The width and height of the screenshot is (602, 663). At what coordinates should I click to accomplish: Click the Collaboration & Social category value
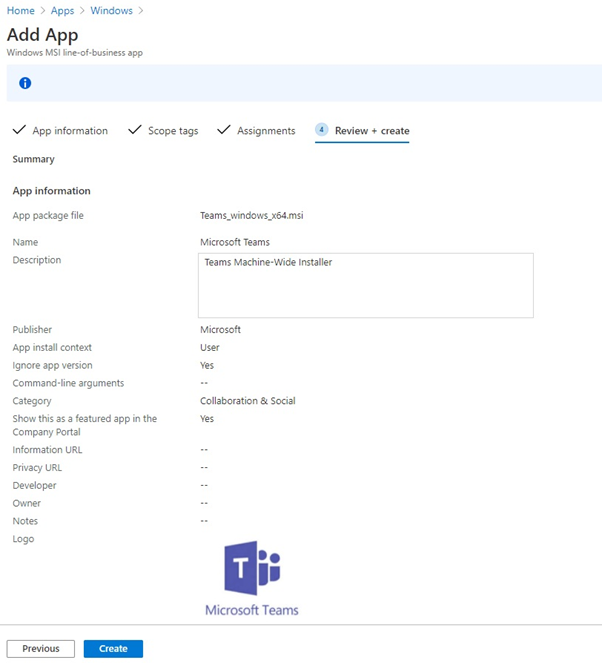click(248, 401)
